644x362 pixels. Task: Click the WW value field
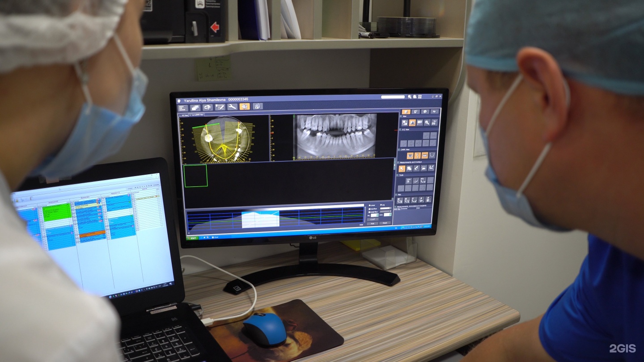387,215
